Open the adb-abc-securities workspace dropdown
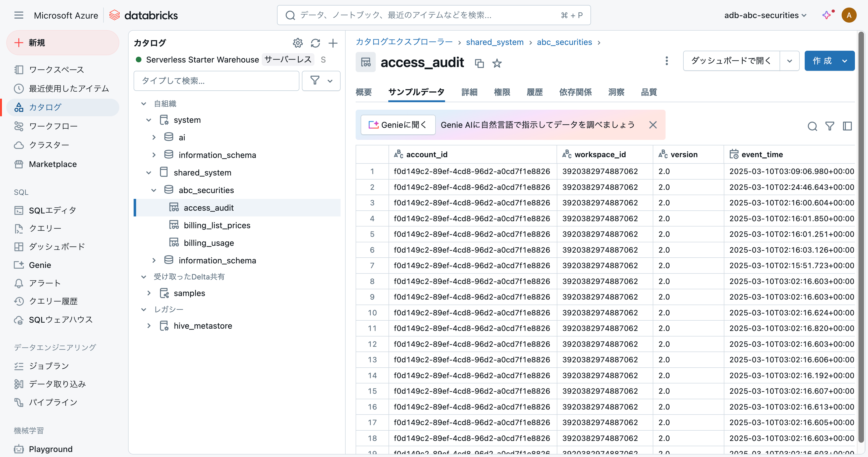The width and height of the screenshot is (868, 457). [x=765, y=15]
